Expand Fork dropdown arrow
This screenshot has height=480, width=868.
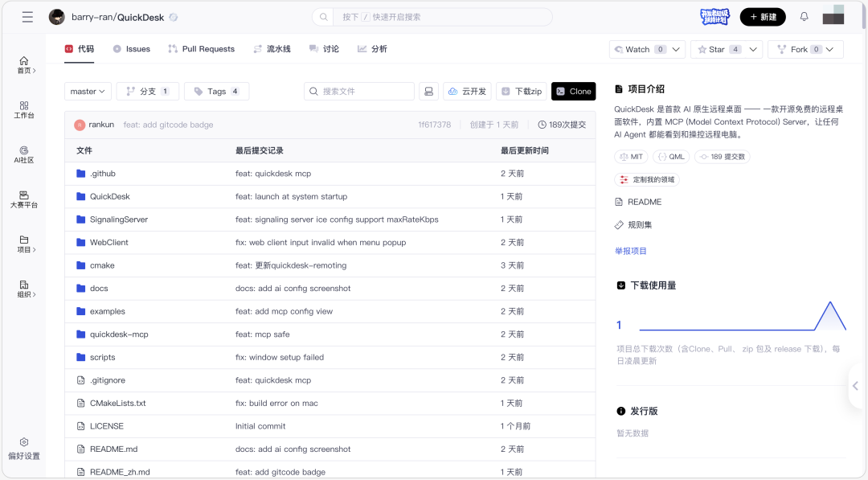829,49
